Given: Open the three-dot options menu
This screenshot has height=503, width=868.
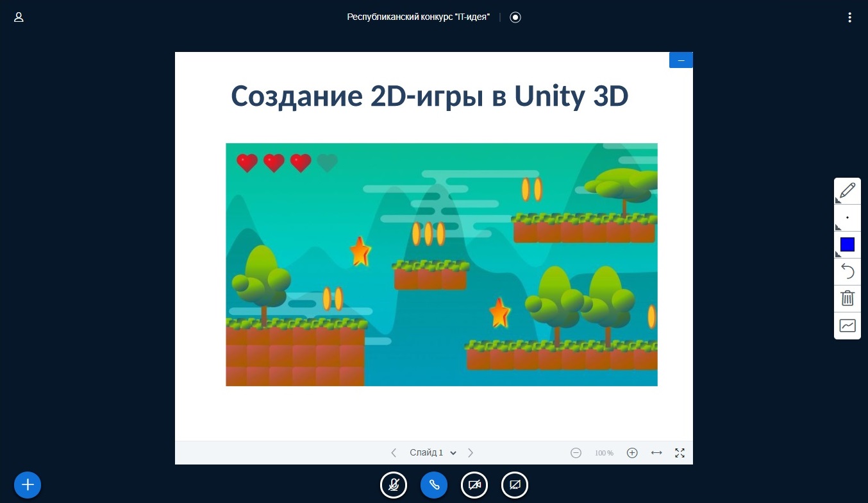Looking at the screenshot, I should 849,17.
